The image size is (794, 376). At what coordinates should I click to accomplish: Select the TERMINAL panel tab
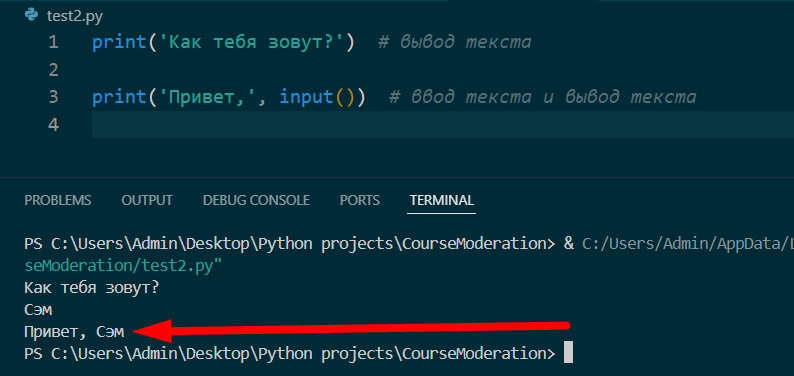[x=442, y=200]
